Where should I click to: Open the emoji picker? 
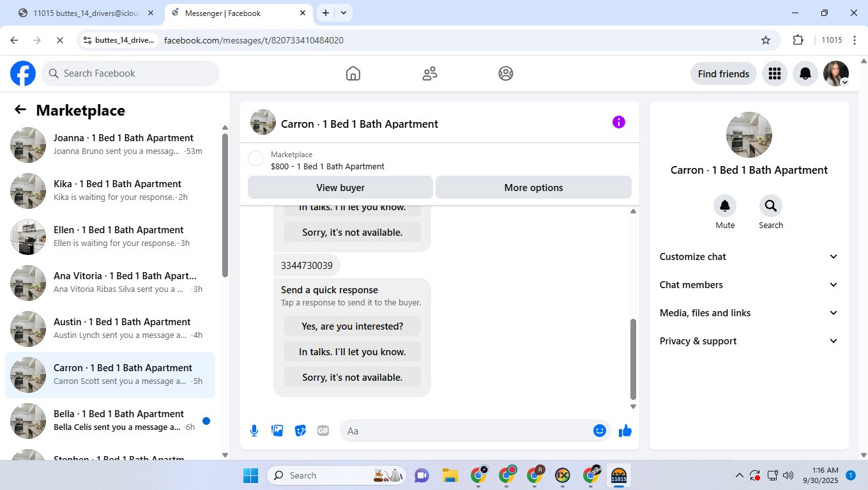click(599, 431)
